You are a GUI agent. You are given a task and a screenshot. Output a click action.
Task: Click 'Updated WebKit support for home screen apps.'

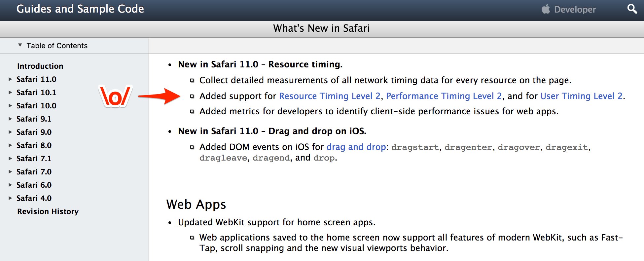pyautogui.click(x=277, y=222)
